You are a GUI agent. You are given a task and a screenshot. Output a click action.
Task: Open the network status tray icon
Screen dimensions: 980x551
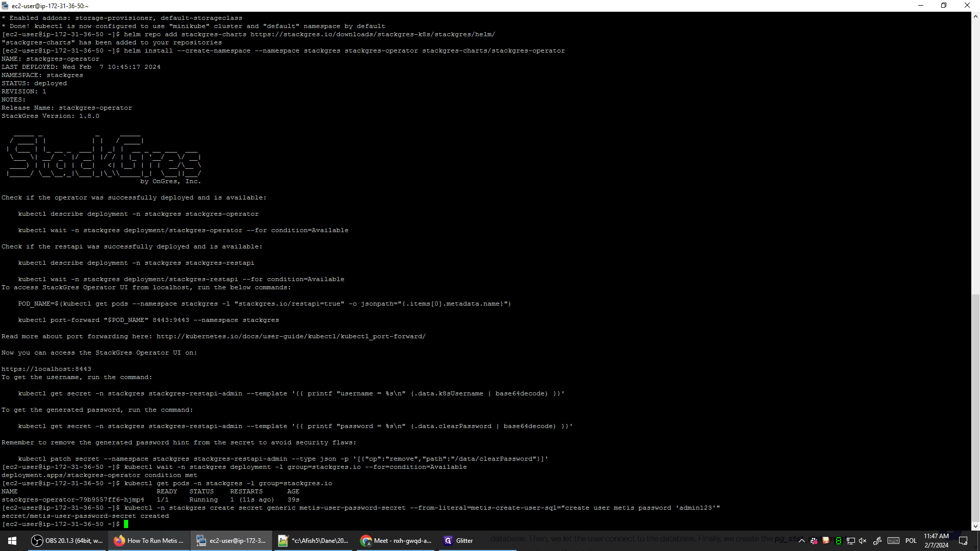[850, 541]
